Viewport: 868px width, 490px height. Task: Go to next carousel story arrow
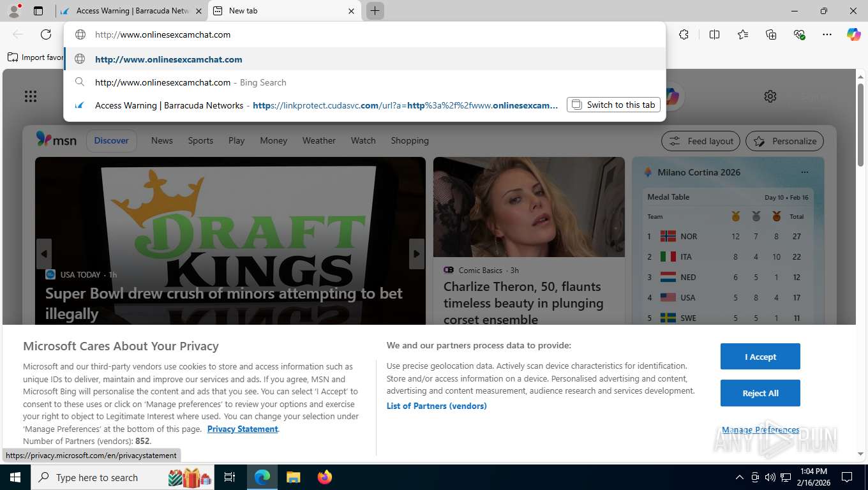[x=417, y=254]
